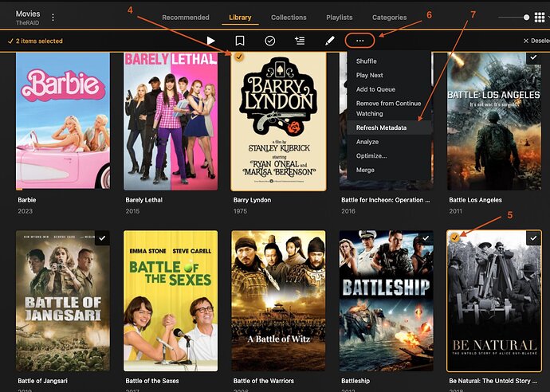
Task: Click Refresh Metadata in the menu
Action: pyautogui.click(x=389, y=127)
